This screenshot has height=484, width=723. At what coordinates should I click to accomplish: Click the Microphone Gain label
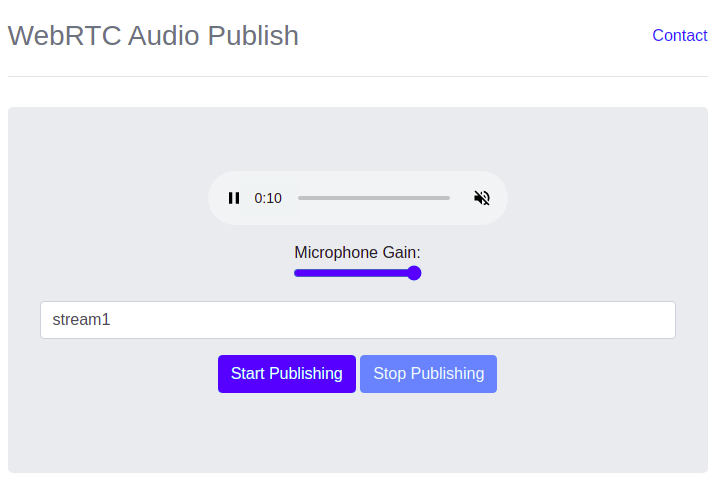(357, 253)
